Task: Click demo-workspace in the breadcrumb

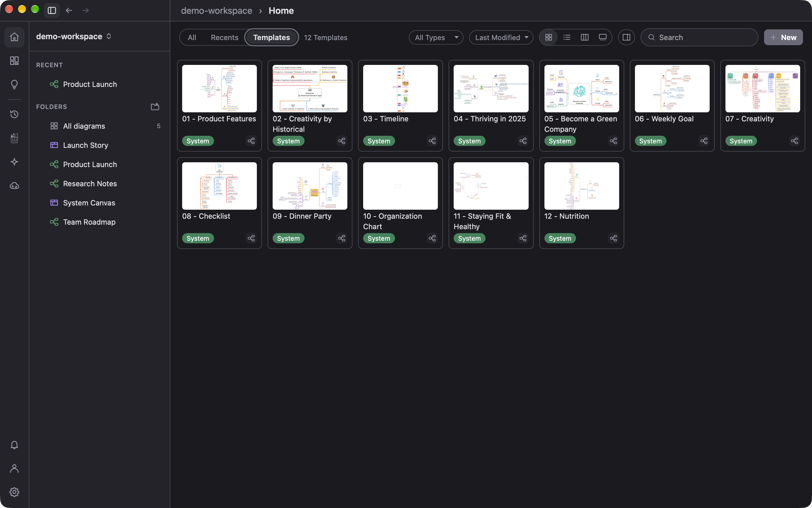Action: 217,10
